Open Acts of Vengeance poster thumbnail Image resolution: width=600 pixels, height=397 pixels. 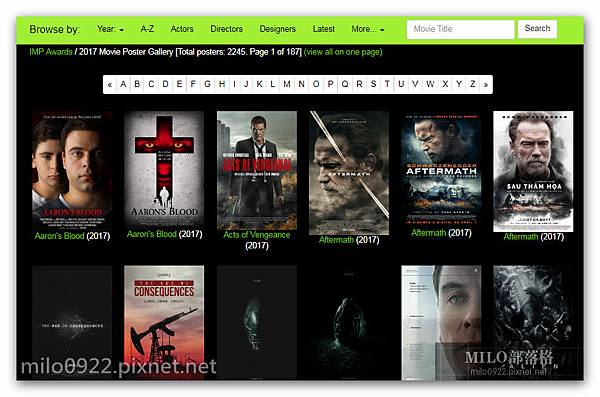pos(257,170)
